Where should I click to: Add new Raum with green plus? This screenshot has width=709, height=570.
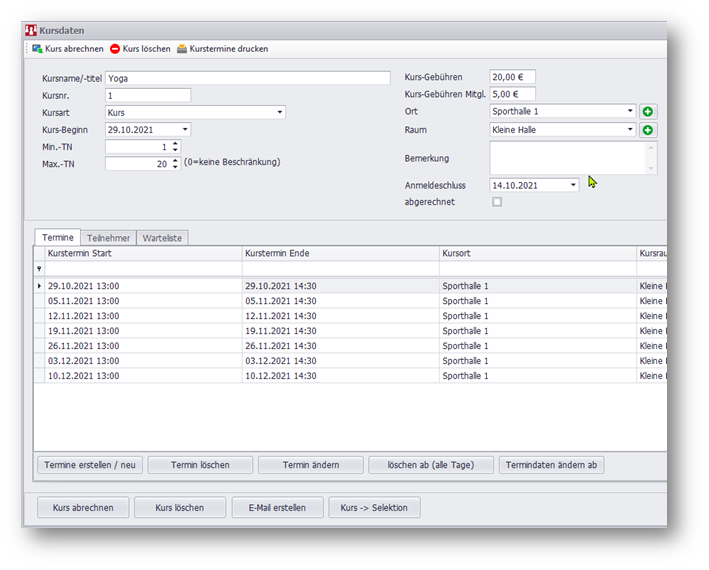648,130
